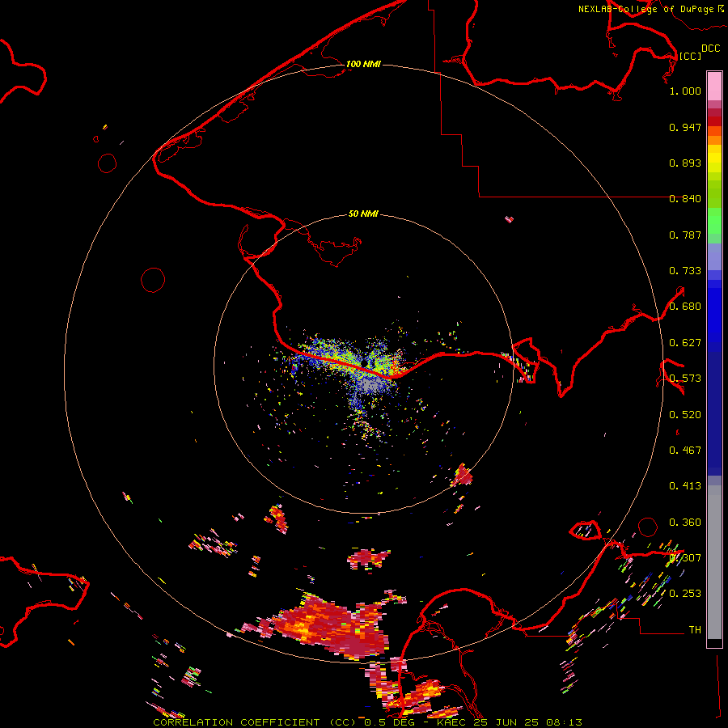
Task: Click the 50 NMI range ring label
Action: (x=363, y=214)
